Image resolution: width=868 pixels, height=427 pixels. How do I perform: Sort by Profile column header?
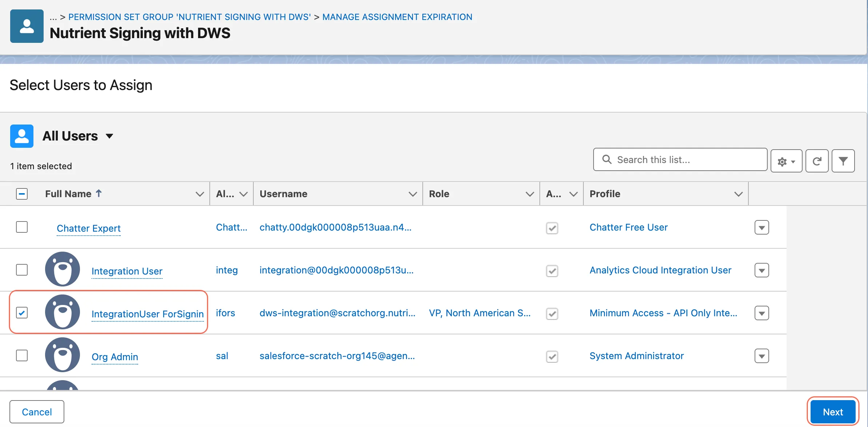click(x=605, y=194)
